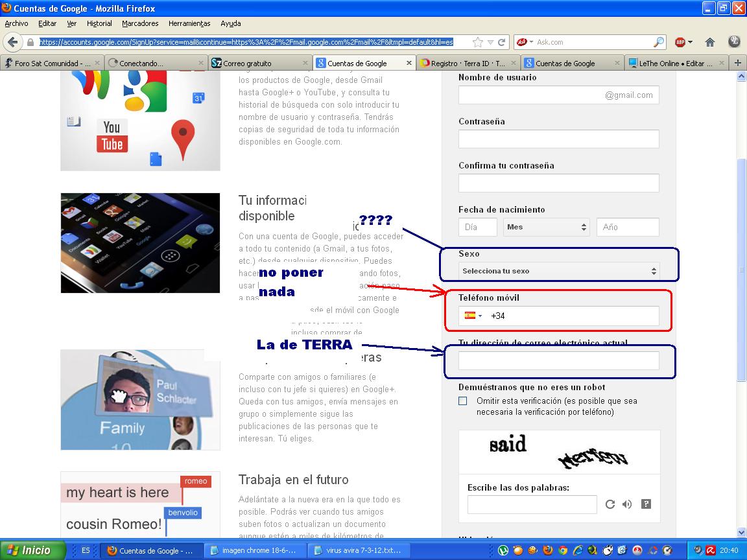Switch to the Foro Sat Comunidad tab
The width and height of the screenshot is (747, 560).
[x=52, y=63]
